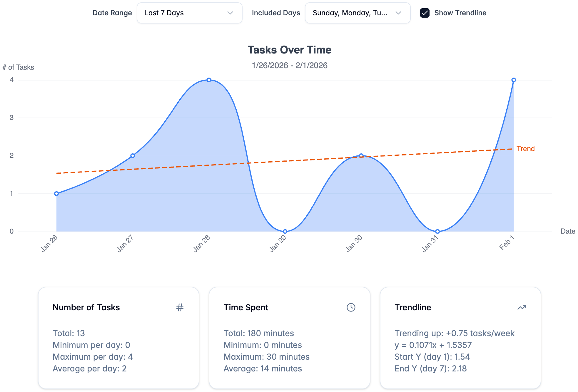
Task: Click the Number of Tasks card heading
Action: coord(86,307)
